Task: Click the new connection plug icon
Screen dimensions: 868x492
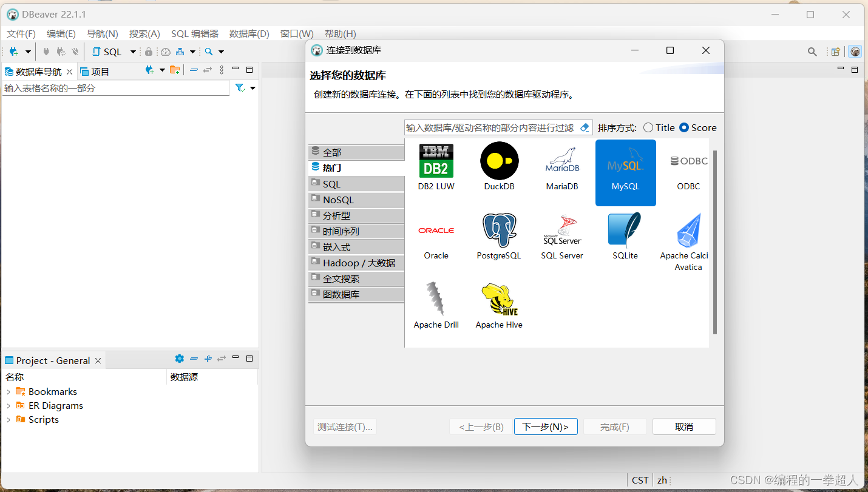Action: (x=12, y=51)
